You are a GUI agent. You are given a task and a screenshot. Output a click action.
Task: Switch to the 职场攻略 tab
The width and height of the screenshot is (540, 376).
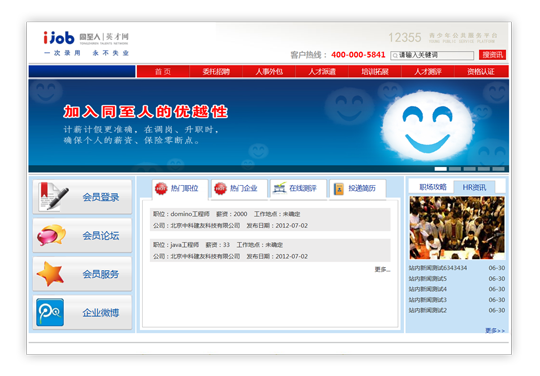tap(433, 187)
